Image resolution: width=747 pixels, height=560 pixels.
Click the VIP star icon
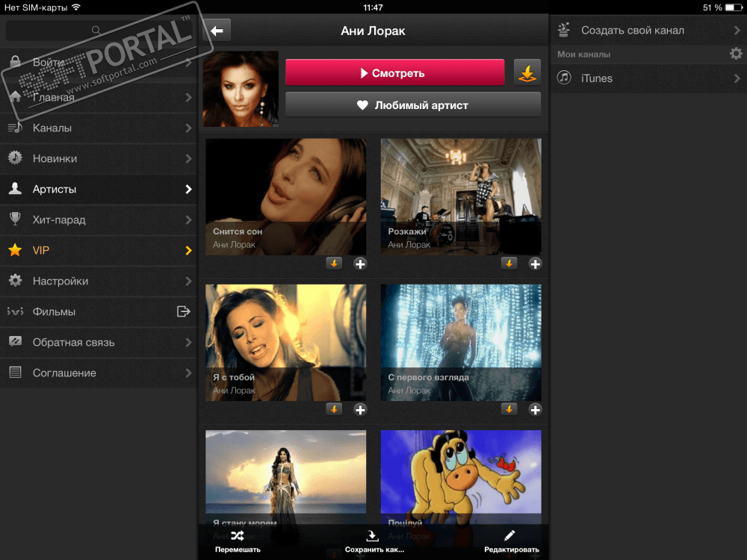click(15, 250)
